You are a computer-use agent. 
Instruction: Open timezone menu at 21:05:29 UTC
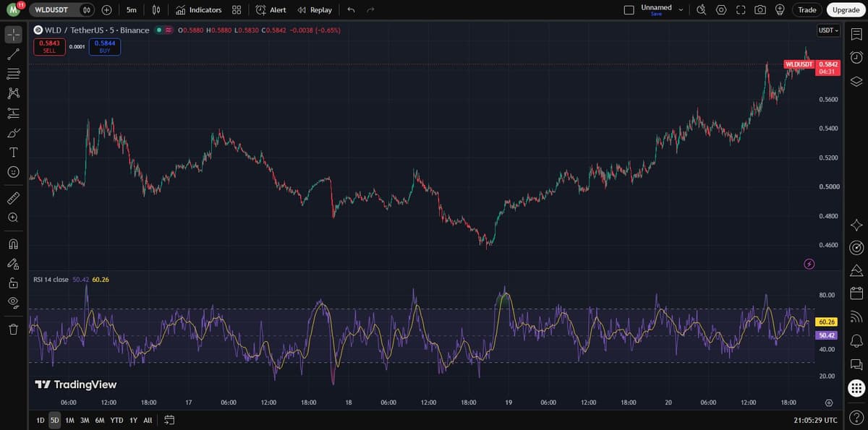coord(815,420)
